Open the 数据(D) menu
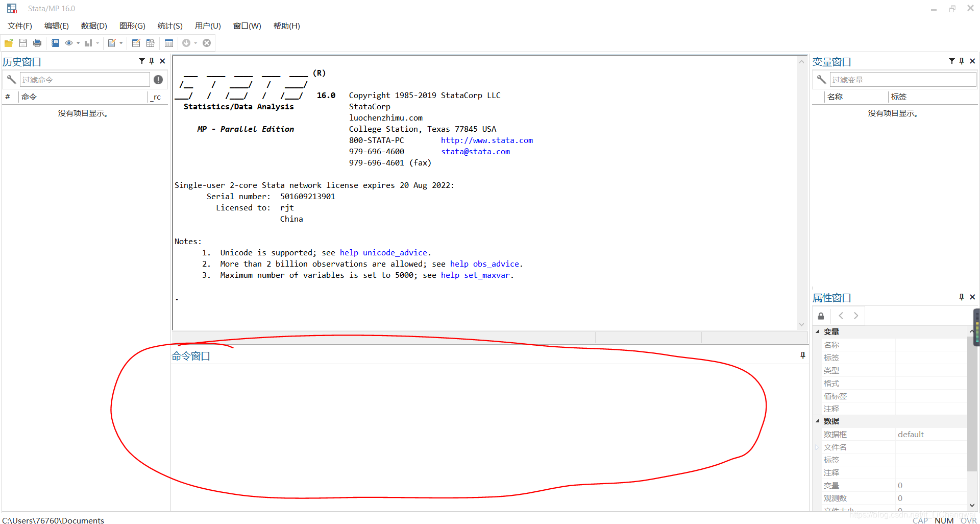The height and width of the screenshot is (524, 980). 94,26
